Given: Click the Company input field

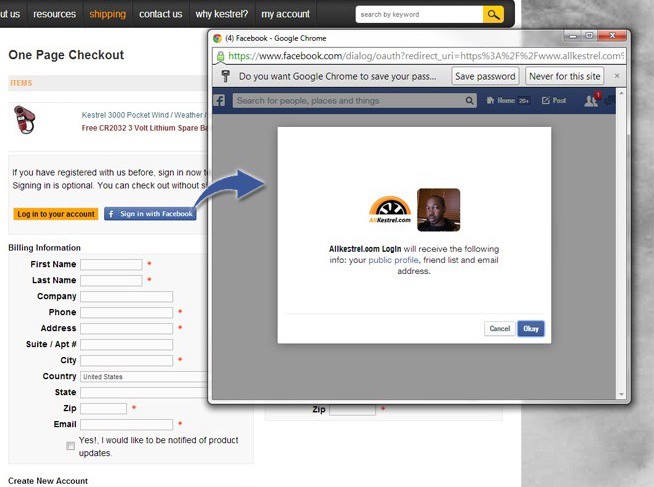Looking at the screenshot, I should click(126, 296).
